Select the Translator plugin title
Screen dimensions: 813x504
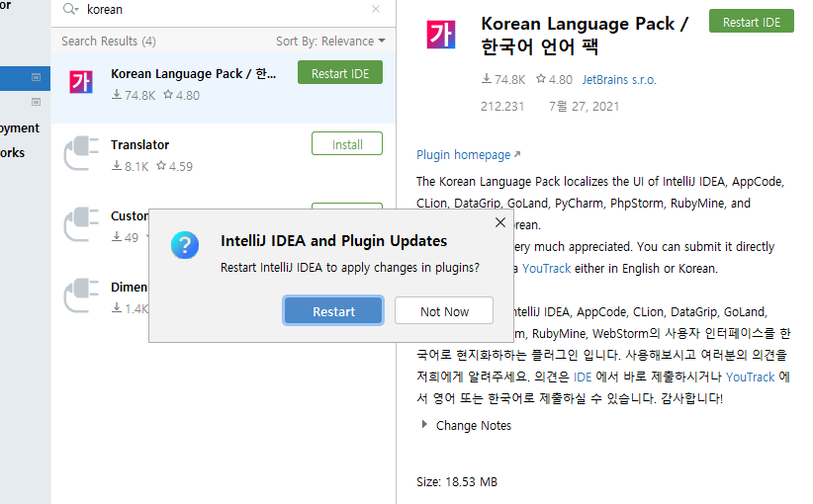coord(140,144)
